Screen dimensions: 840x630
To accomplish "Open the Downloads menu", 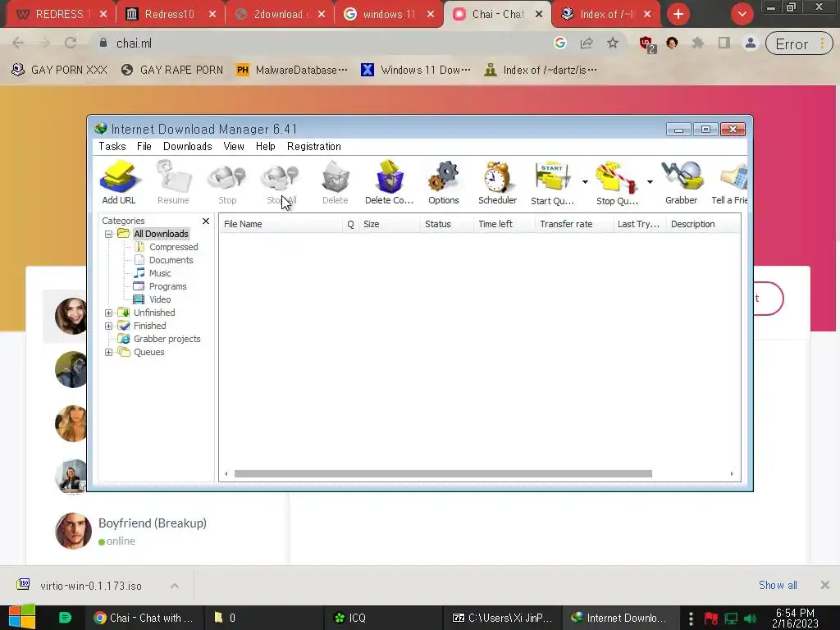I will tap(188, 146).
